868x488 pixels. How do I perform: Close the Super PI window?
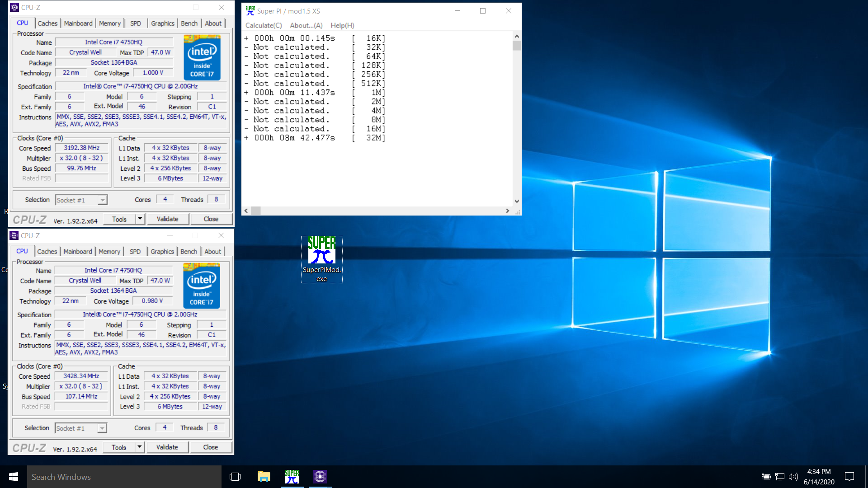click(x=509, y=11)
